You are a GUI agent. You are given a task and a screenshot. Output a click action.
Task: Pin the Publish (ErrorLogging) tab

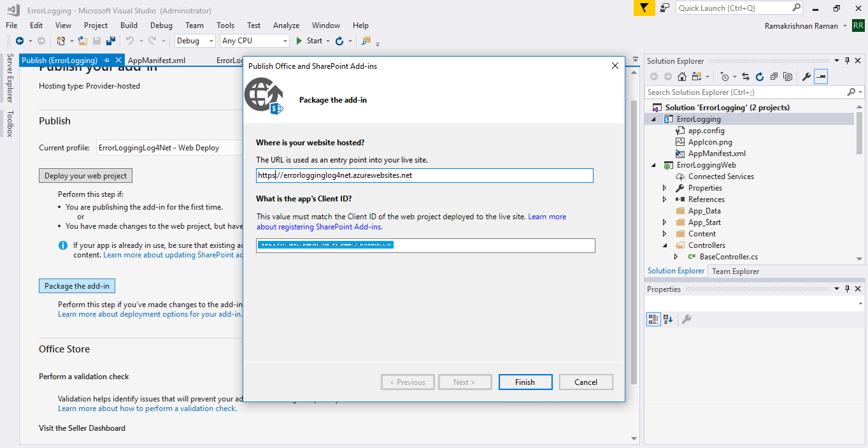106,60
